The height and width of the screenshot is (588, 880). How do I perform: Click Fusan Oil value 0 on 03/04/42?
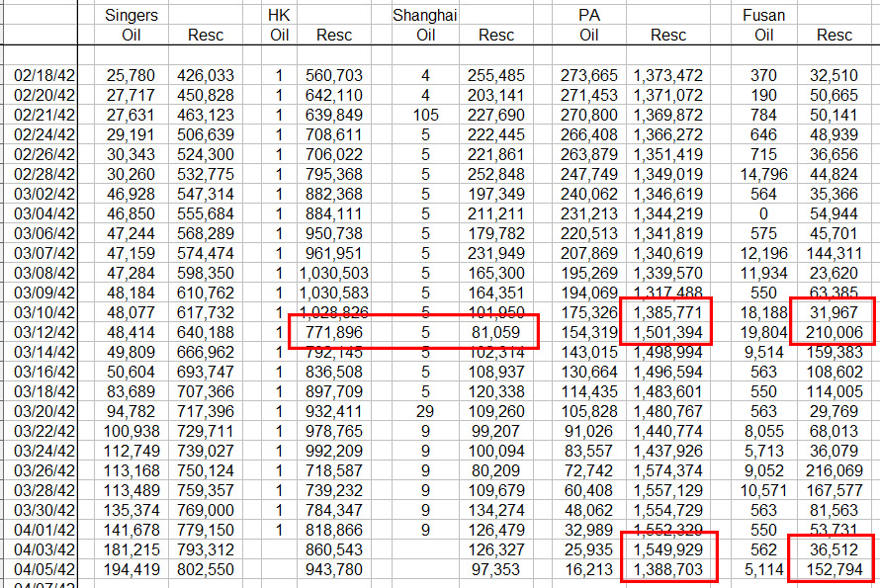763,213
